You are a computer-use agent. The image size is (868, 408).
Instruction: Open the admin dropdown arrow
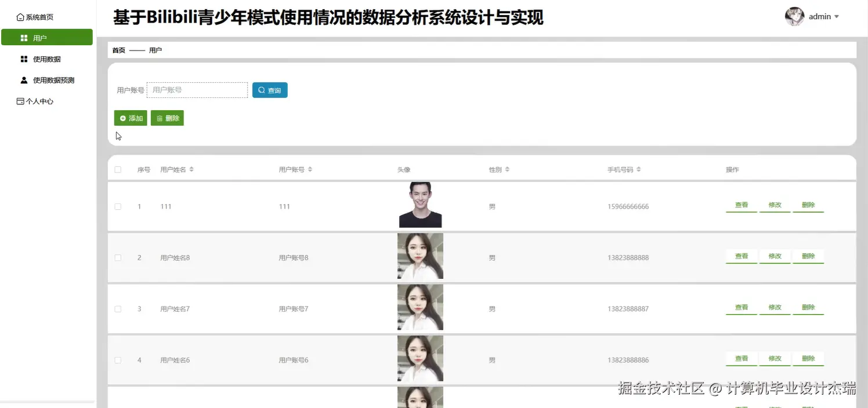(x=837, y=17)
